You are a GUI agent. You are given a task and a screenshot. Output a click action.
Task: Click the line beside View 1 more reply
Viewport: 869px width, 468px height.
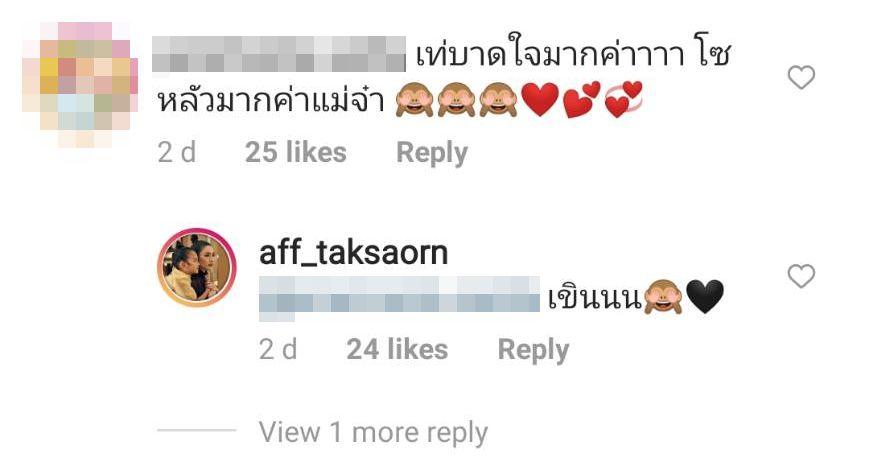[197, 430]
